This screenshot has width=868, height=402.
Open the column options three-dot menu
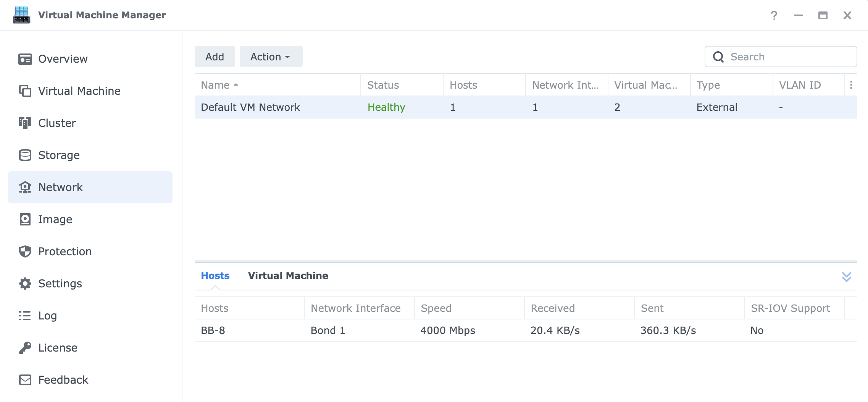pos(851,85)
